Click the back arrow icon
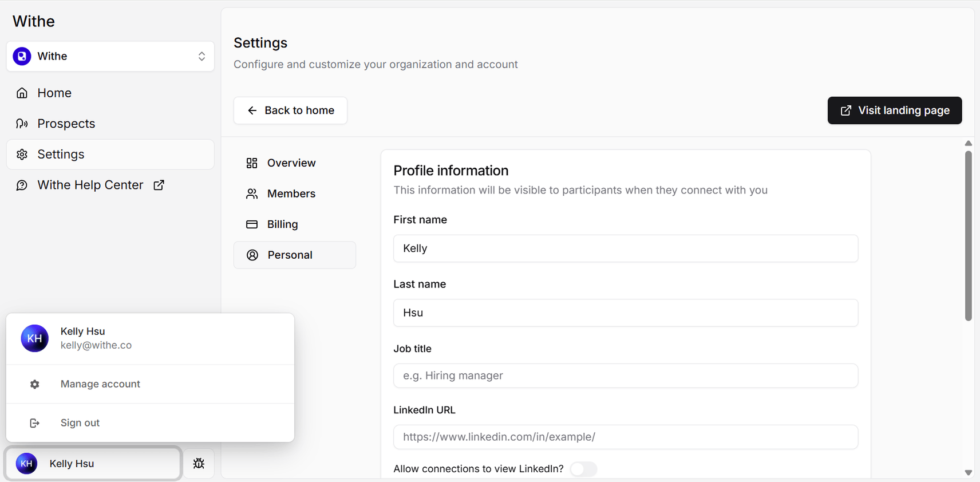 pyautogui.click(x=252, y=110)
